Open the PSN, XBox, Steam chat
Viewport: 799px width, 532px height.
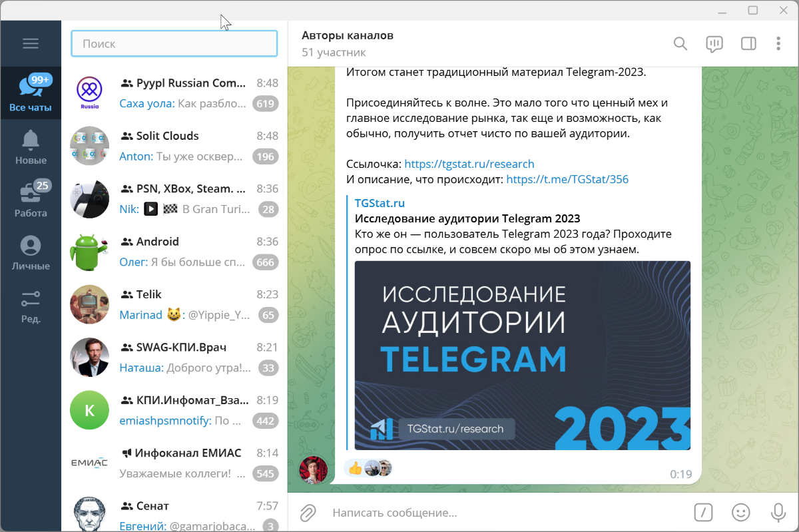pos(174,198)
